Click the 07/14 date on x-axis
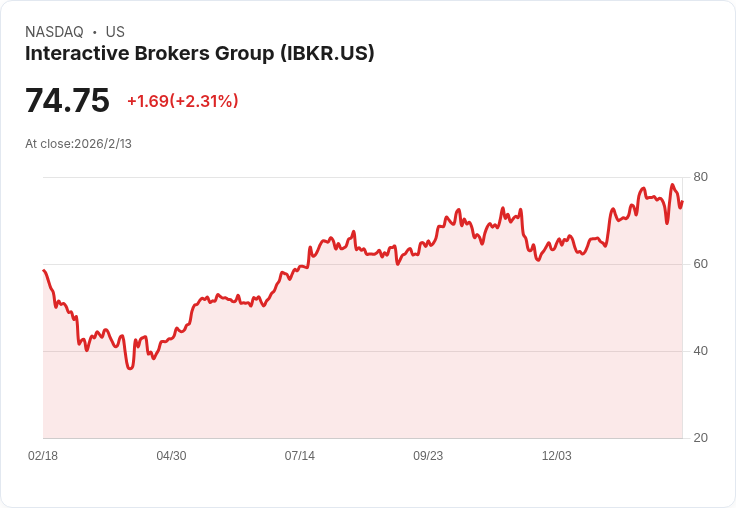Screen dimensions: 736x508 click(299, 455)
